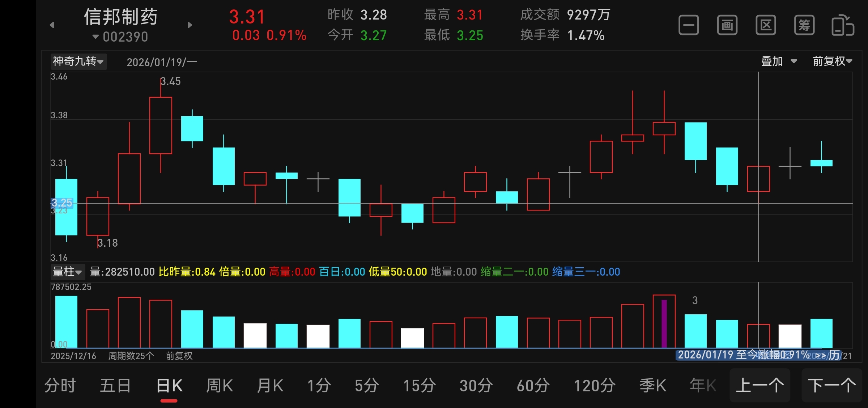Click the purple volume bar marker

click(664, 323)
